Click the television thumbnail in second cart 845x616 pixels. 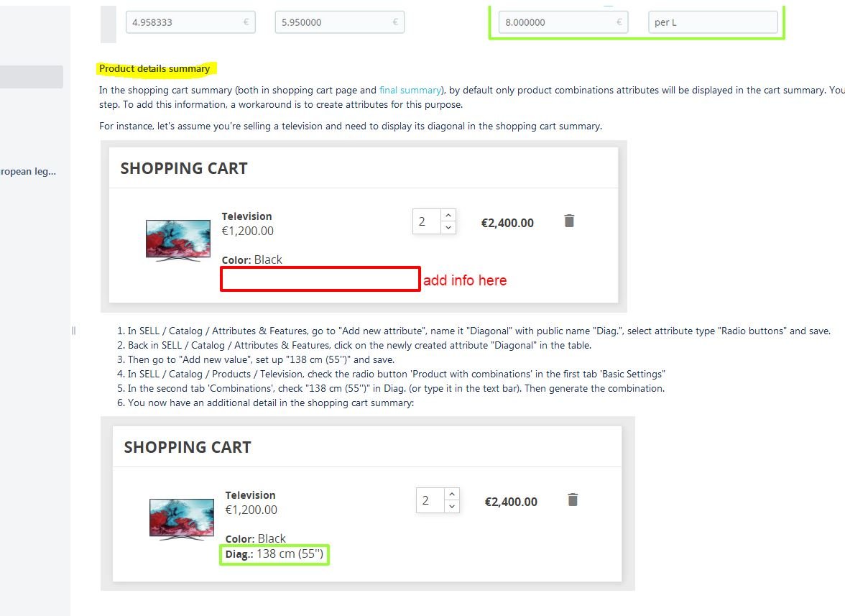pyautogui.click(x=182, y=520)
